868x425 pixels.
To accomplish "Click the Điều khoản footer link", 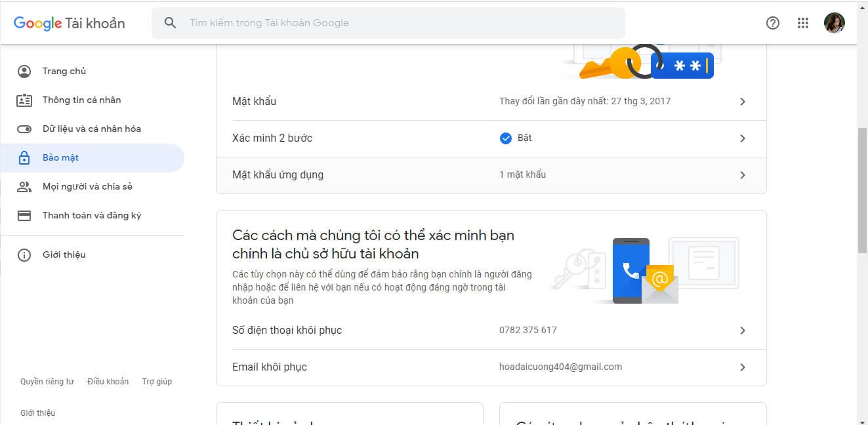I will coord(108,382).
